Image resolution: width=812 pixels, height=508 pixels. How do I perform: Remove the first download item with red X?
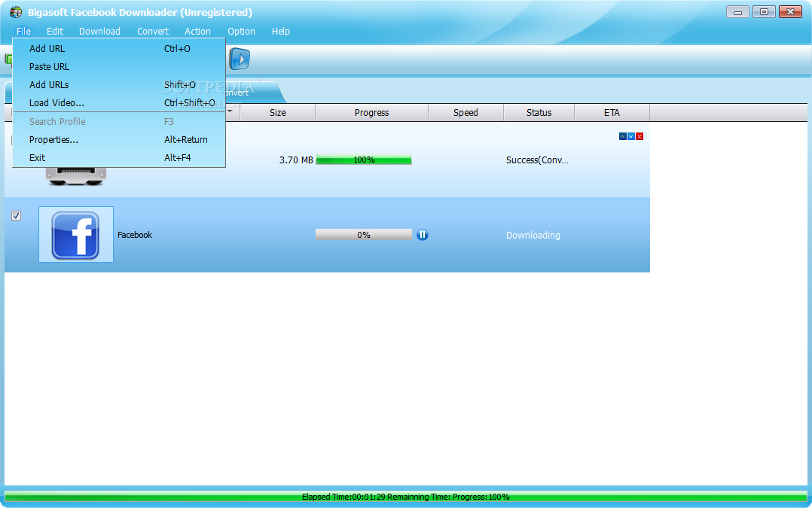tap(640, 136)
